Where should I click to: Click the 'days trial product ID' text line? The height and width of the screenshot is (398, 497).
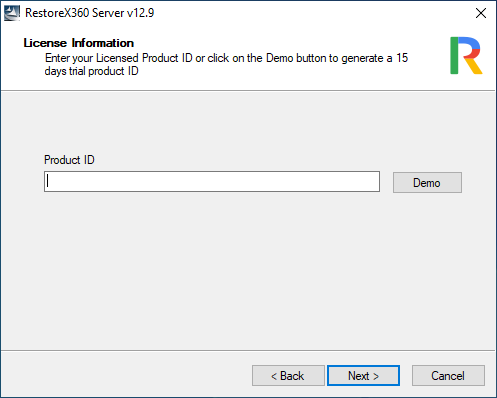click(92, 71)
